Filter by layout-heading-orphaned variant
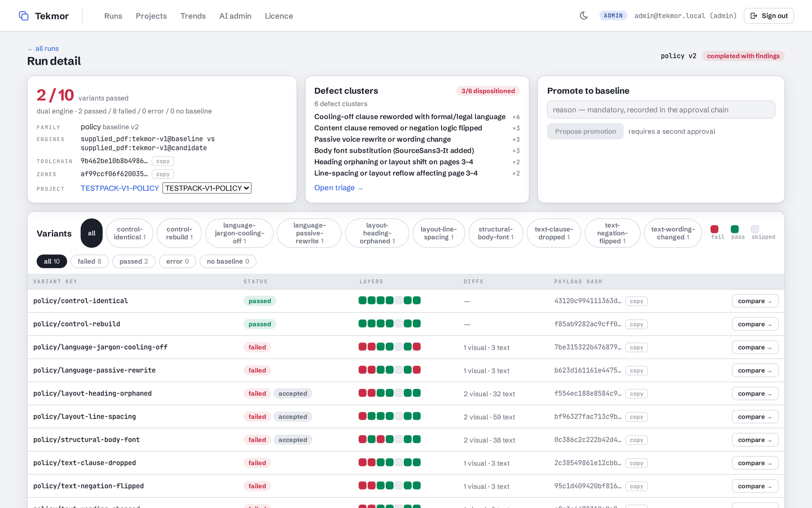The width and height of the screenshot is (812, 508). (377, 233)
